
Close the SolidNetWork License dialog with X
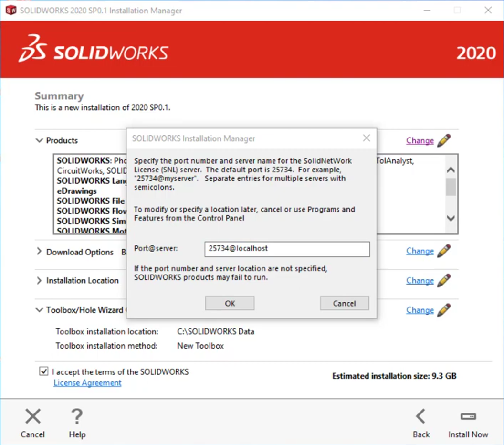coord(366,138)
